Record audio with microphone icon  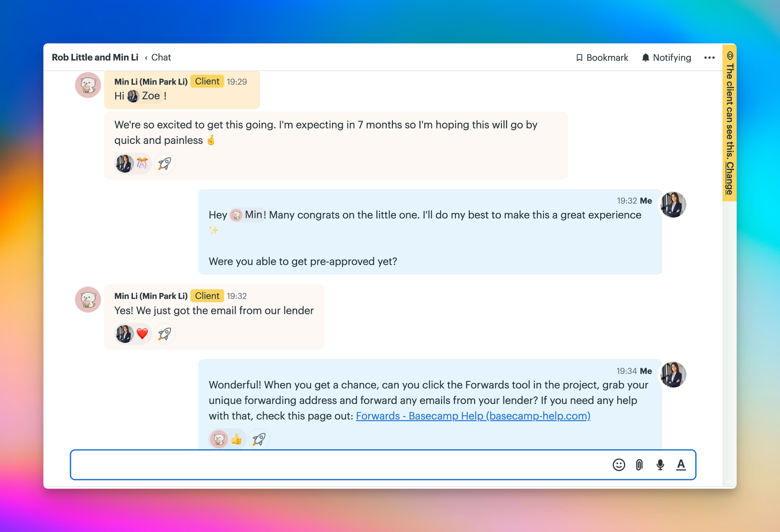pos(660,465)
